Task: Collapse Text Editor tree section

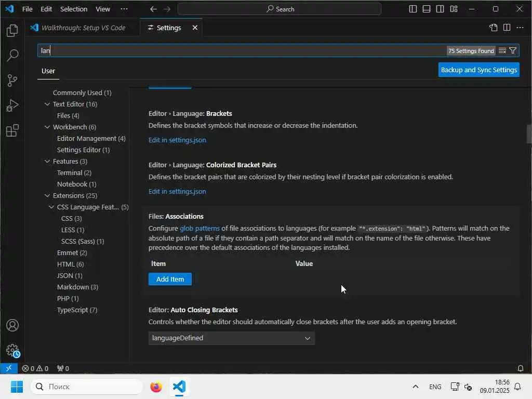Action: tap(47, 104)
